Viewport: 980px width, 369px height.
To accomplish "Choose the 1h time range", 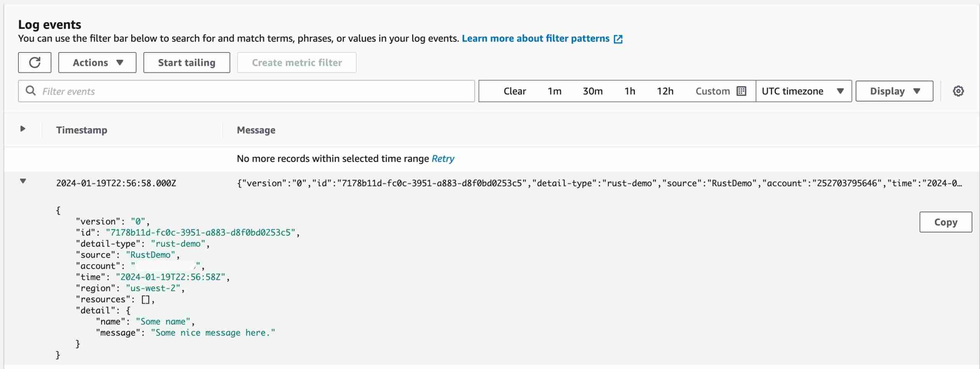I will (630, 91).
